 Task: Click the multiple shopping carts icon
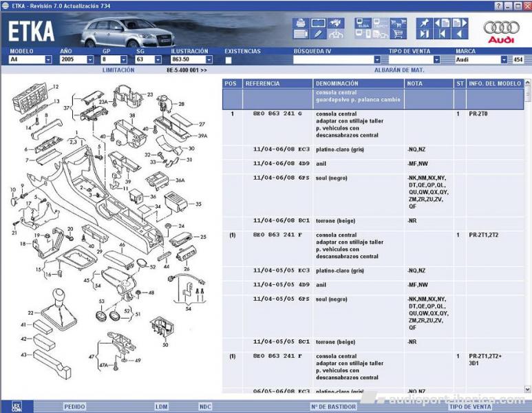coord(398,23)
